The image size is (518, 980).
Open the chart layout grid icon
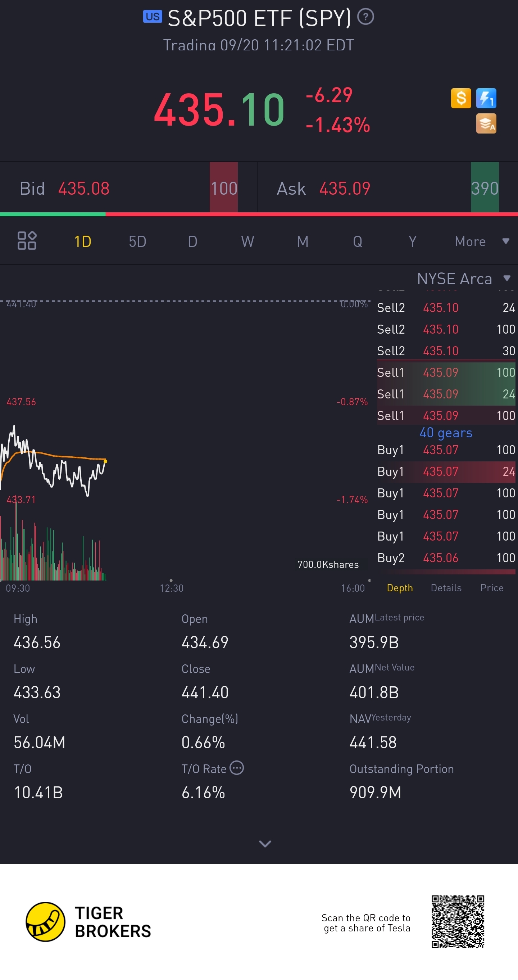pos(27,240)
